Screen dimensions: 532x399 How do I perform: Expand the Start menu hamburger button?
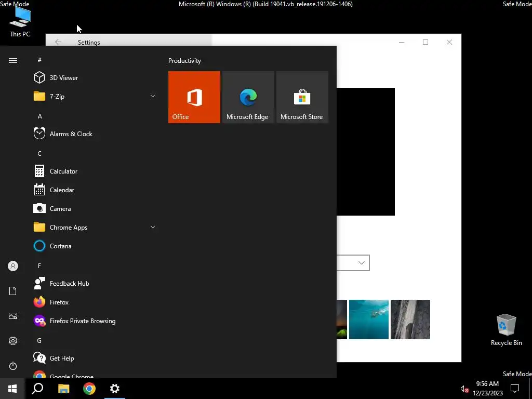13,60
